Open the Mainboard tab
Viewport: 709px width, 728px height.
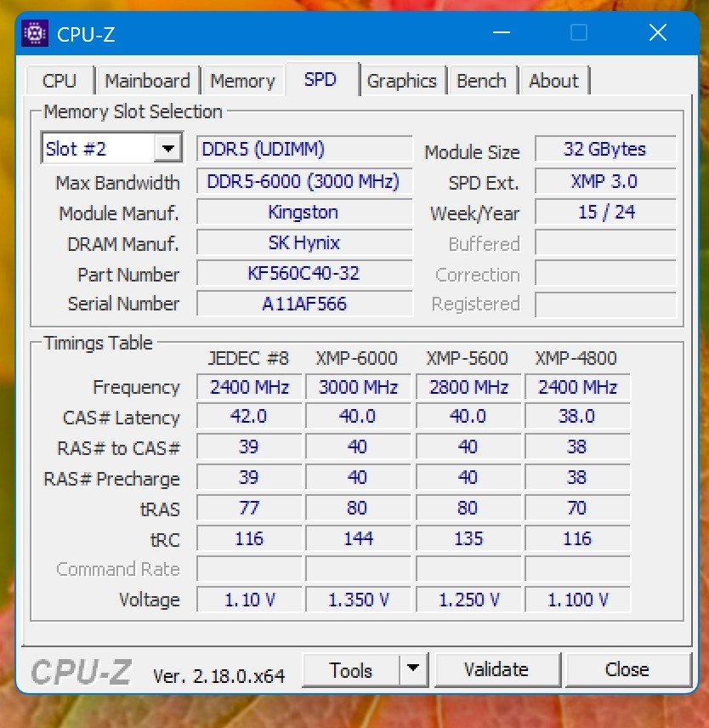(x=148, y=81)
